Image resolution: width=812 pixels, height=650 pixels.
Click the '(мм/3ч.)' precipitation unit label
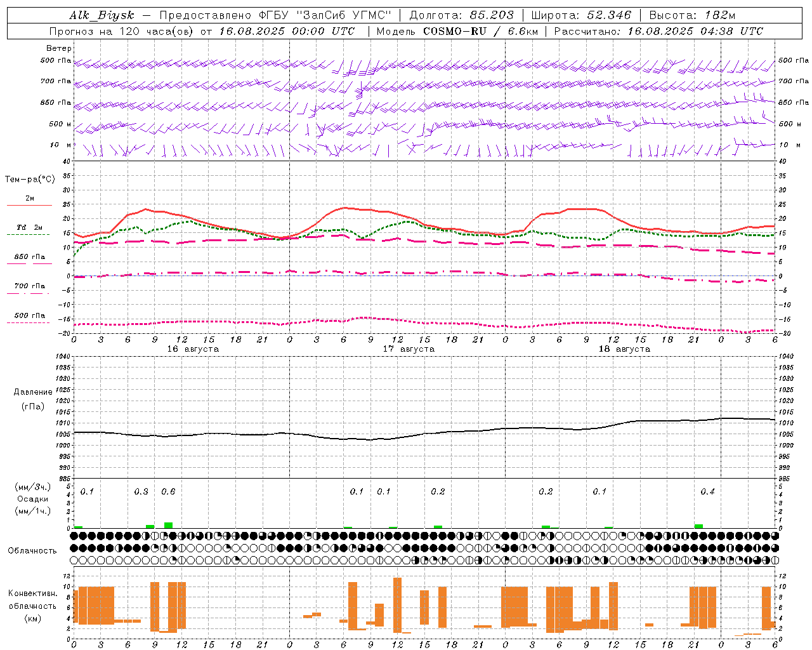[x=33, y=487]
